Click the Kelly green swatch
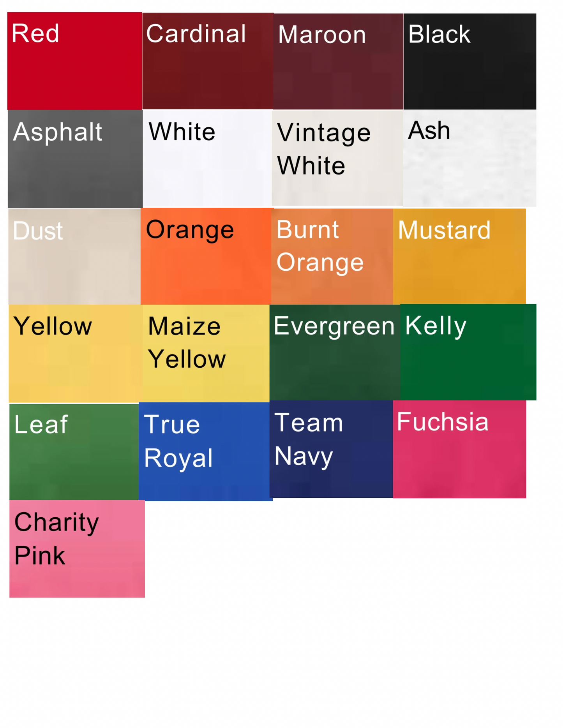This screenshot has height=728, width=563. (x=468, y=352)
